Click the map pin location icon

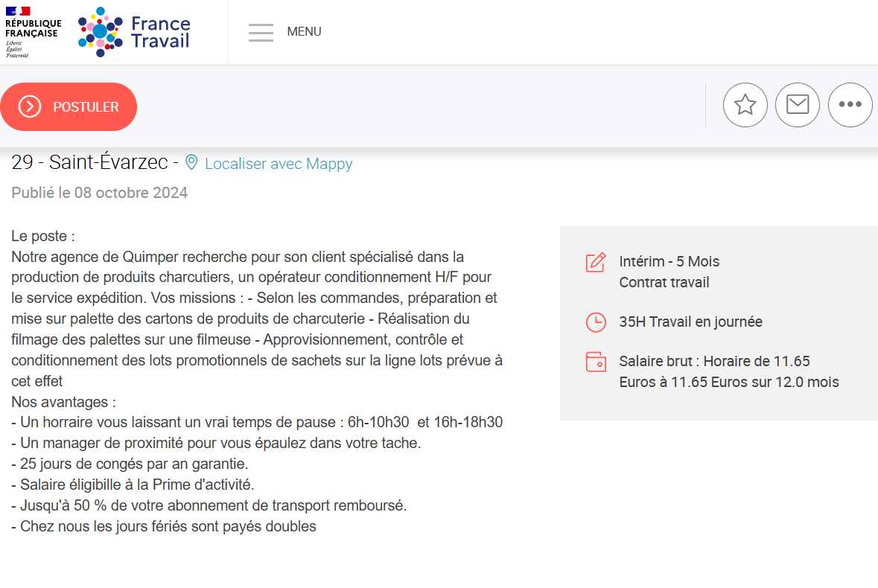pos(191,162)
